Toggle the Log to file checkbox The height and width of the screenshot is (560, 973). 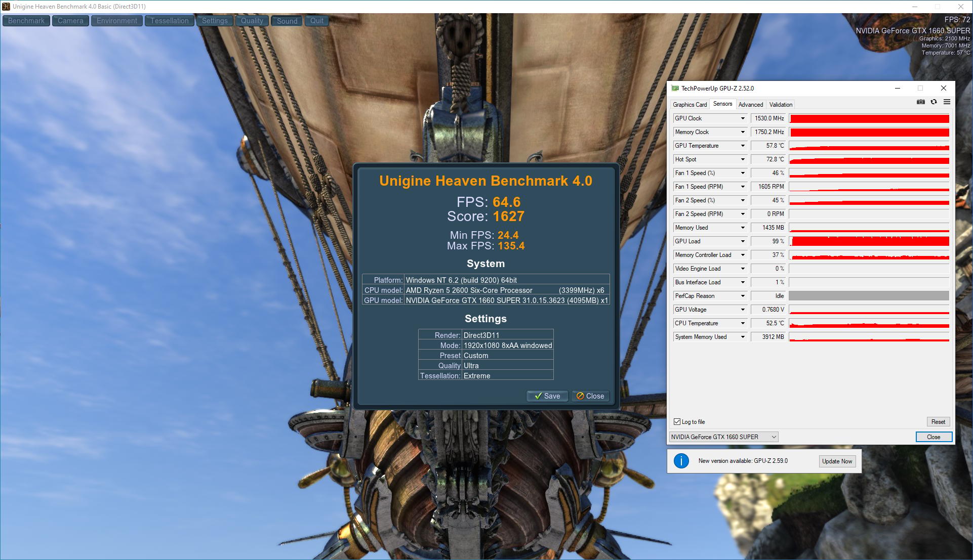tap(677, 422)
